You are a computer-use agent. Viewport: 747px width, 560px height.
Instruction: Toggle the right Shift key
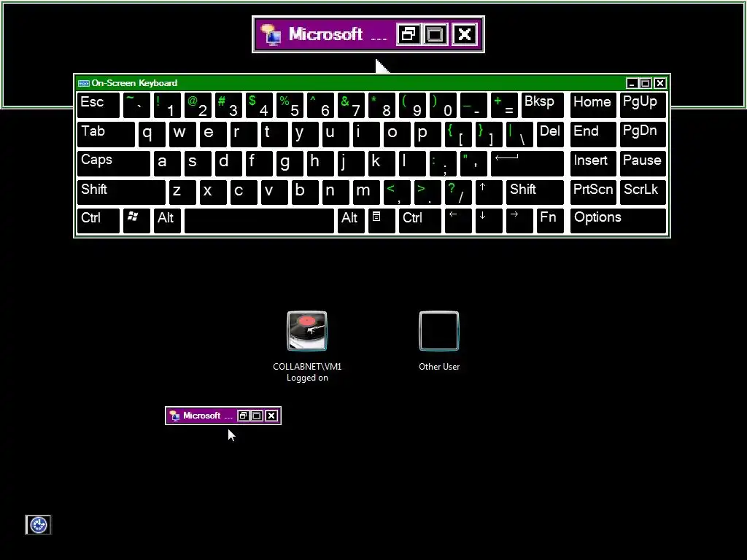tap(535, 192)
